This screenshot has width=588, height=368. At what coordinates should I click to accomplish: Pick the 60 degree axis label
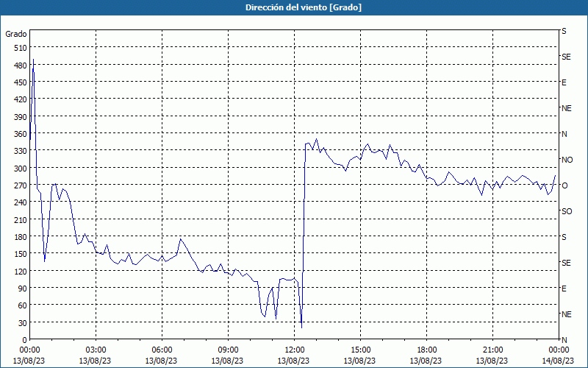(23, 305)
